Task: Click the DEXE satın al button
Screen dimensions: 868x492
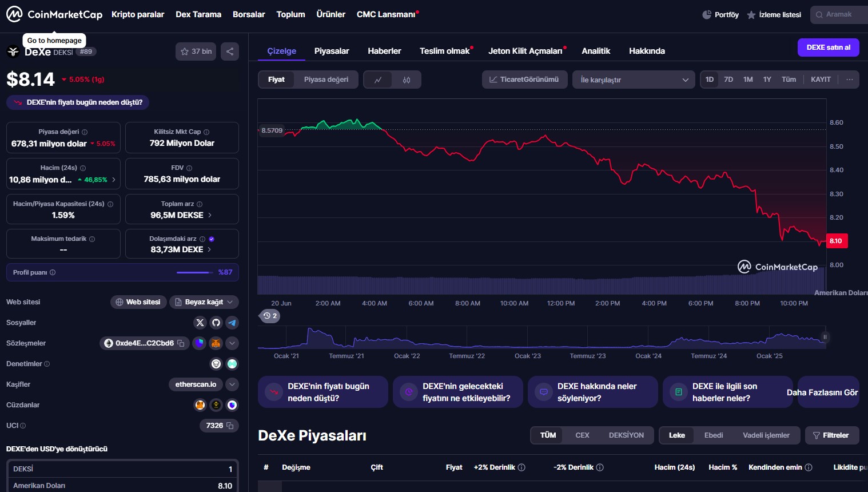Action: 829,47
